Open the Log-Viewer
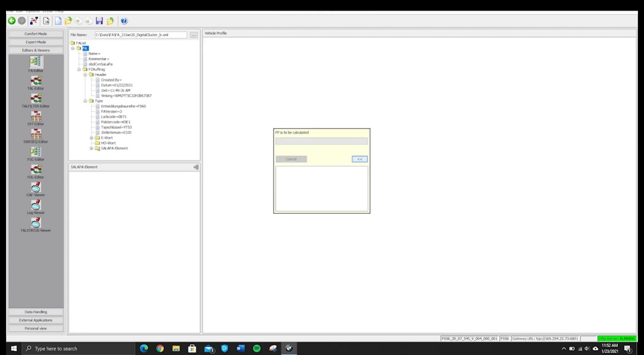Screen dimensions: 644x355 (x=36, y=207)
